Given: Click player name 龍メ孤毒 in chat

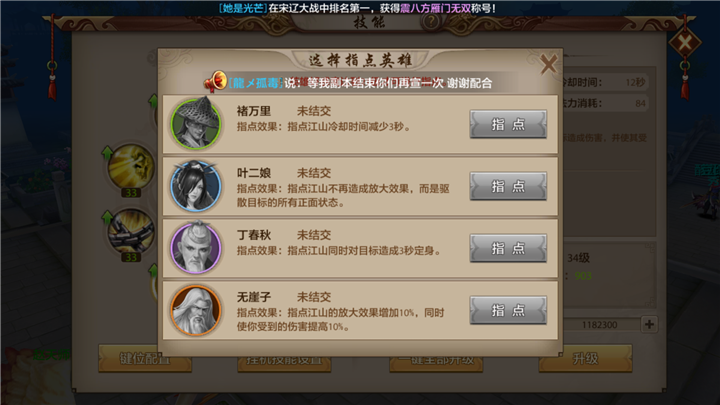Looking at the screenshot, I should click(x=255, y=83).
